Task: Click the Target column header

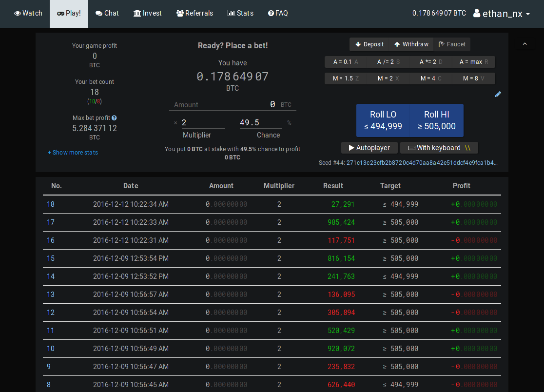Action: coord(390,186)
